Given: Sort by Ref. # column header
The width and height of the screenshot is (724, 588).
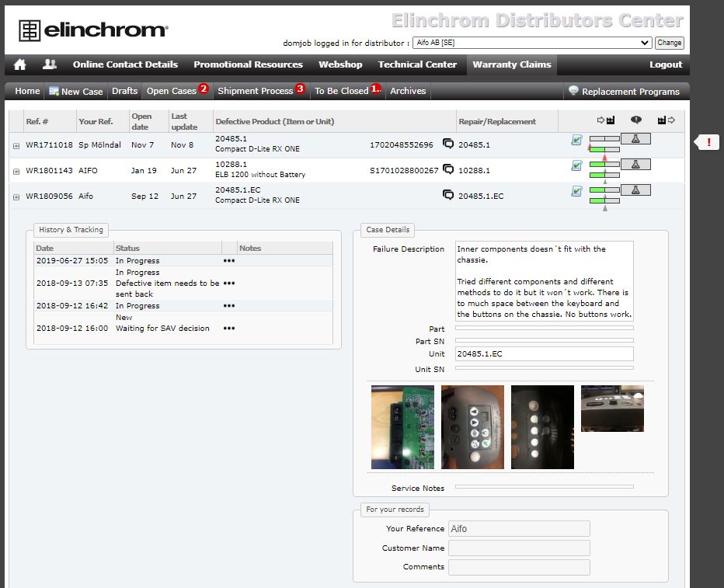Looking at the screenshot, I should tap(37, 121).
